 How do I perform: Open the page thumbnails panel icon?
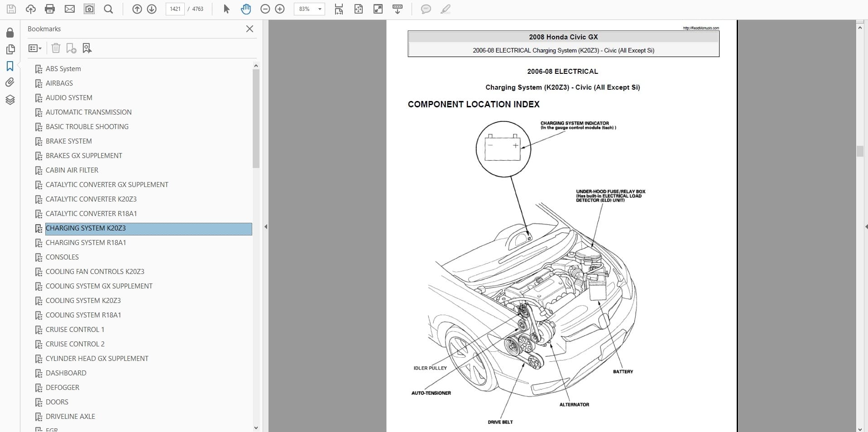click(x=10, y=49)
